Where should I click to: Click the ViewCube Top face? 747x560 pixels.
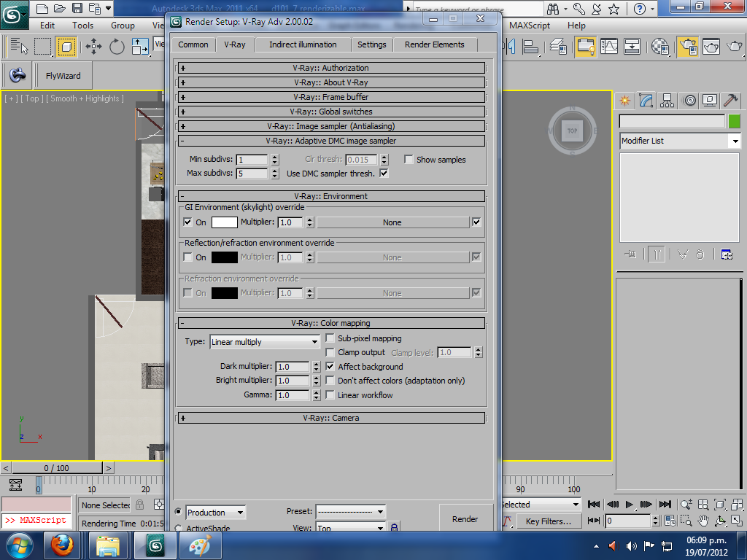pos(572,131)
